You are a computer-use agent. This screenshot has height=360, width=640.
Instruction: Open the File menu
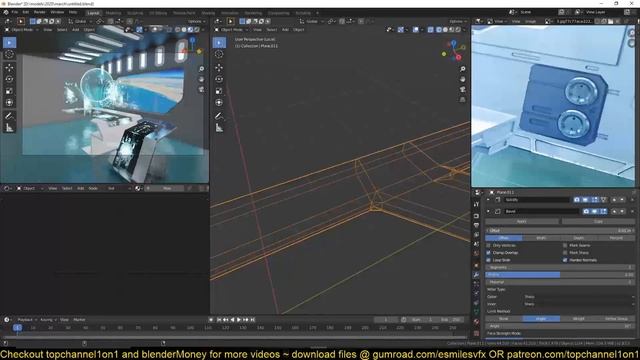(x=15, y=12)
